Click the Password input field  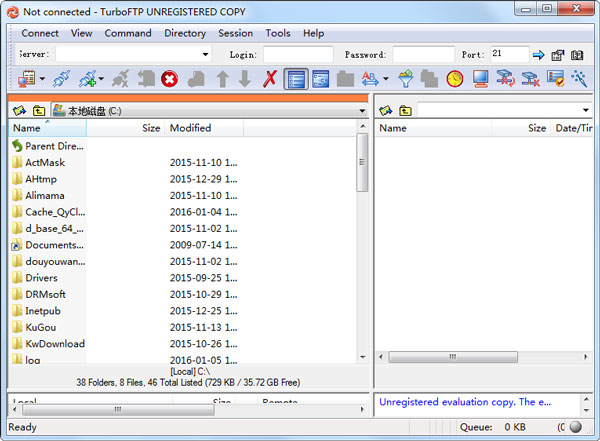[424, 55]
